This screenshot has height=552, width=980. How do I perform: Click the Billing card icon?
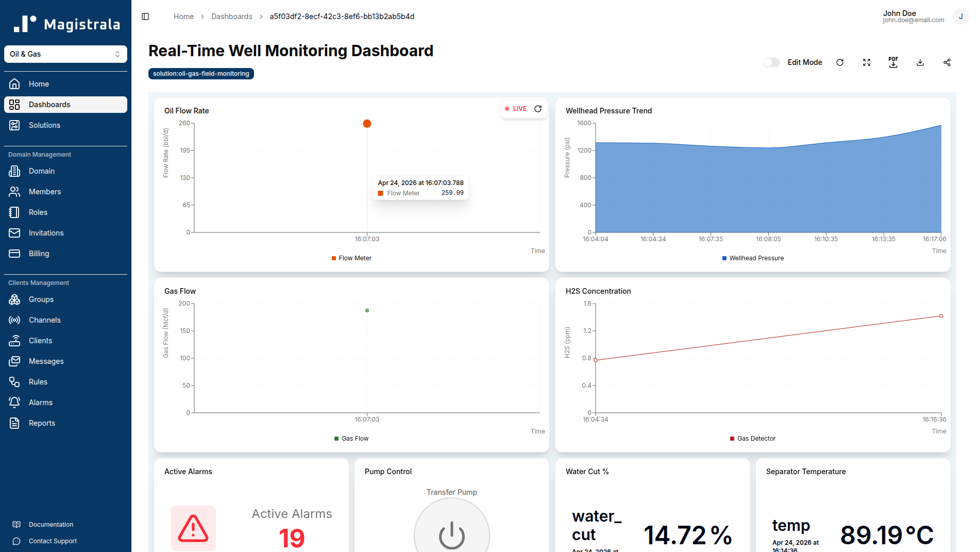pyautogui.click(x=14, y=254)
